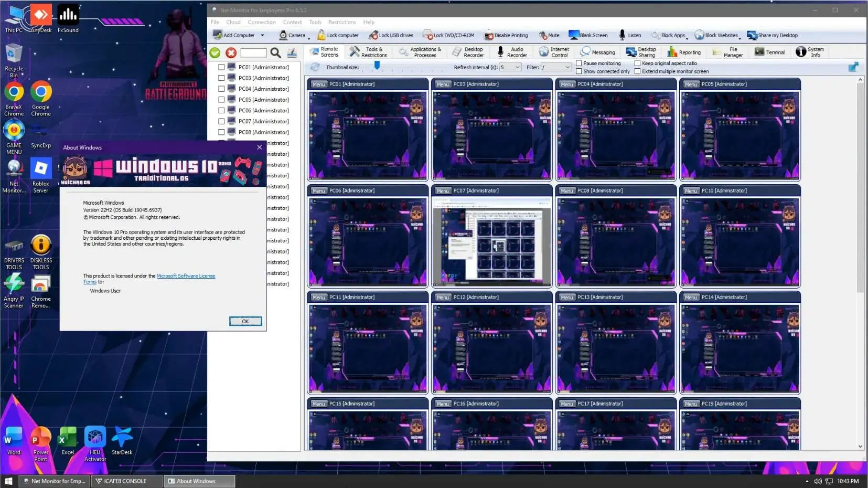The width and height of the screenshot is (868, 488).
Task: Select the Roblox Server desktop icon
Action: tap(41, 176)
